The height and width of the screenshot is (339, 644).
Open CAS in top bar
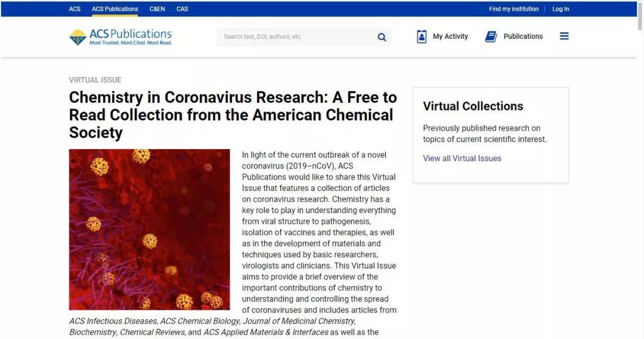pos(182,8)
